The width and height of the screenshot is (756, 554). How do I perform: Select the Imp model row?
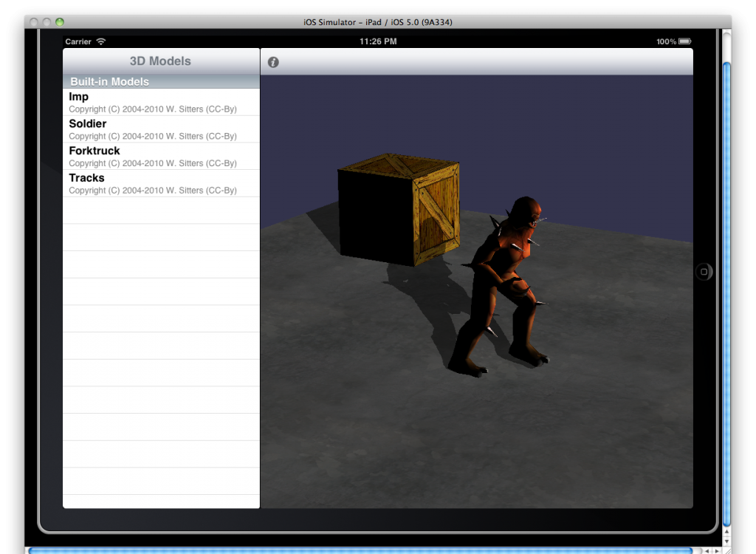pos(161,103)
